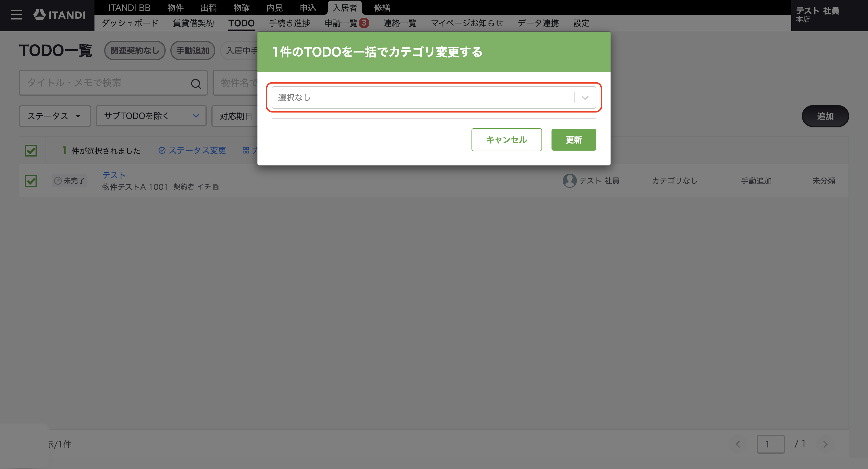868x469 pixels.
Task: Click the user avatar icon beside テスト 社員
Action: 570,181
